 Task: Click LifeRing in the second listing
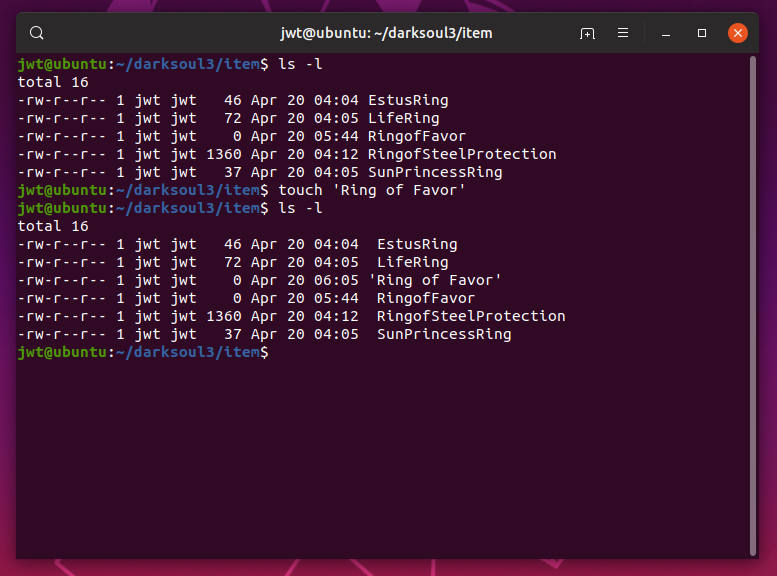pyautogui.click(x=412, y=262)
